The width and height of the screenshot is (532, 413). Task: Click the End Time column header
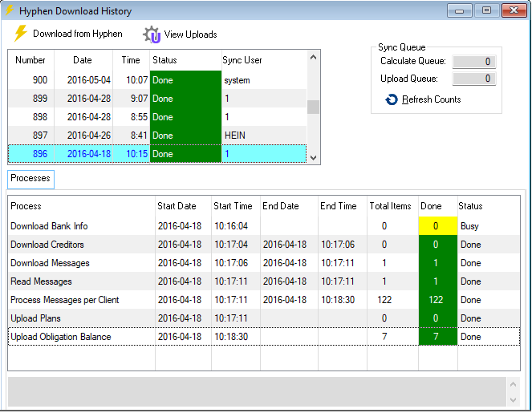click(x=343, y=206)
